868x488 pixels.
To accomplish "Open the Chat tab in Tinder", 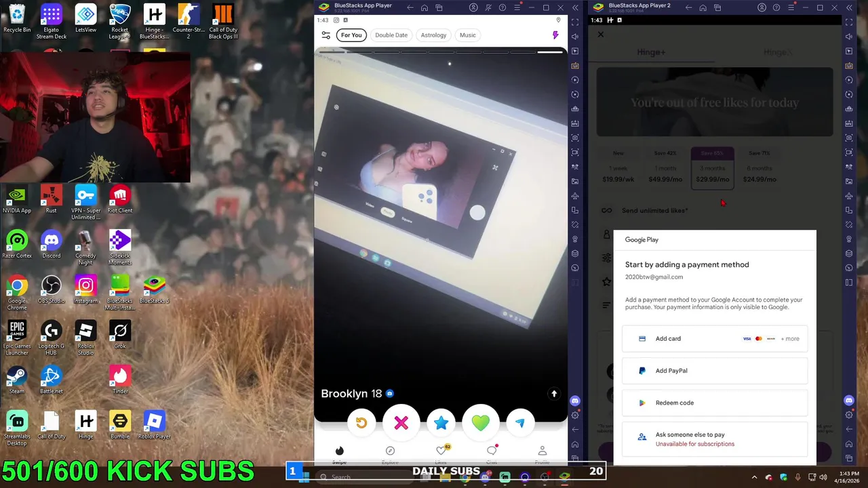I will click(x=492, y=454).
